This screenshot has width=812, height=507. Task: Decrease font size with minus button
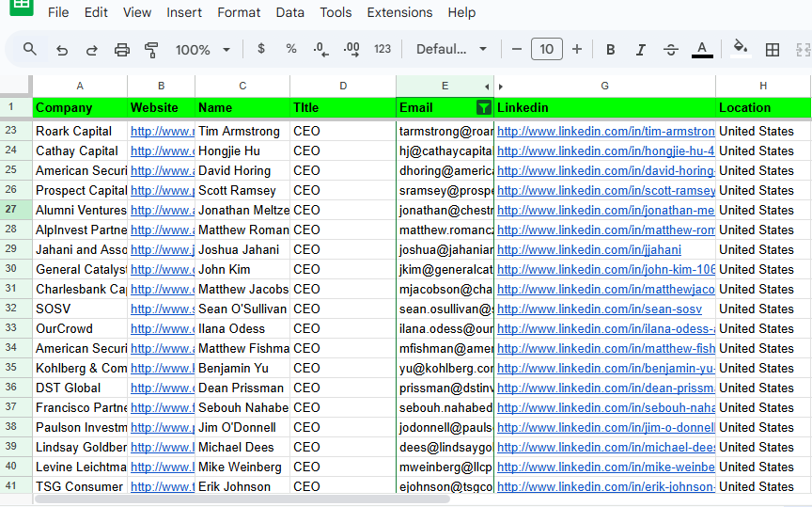pos(516,49)
